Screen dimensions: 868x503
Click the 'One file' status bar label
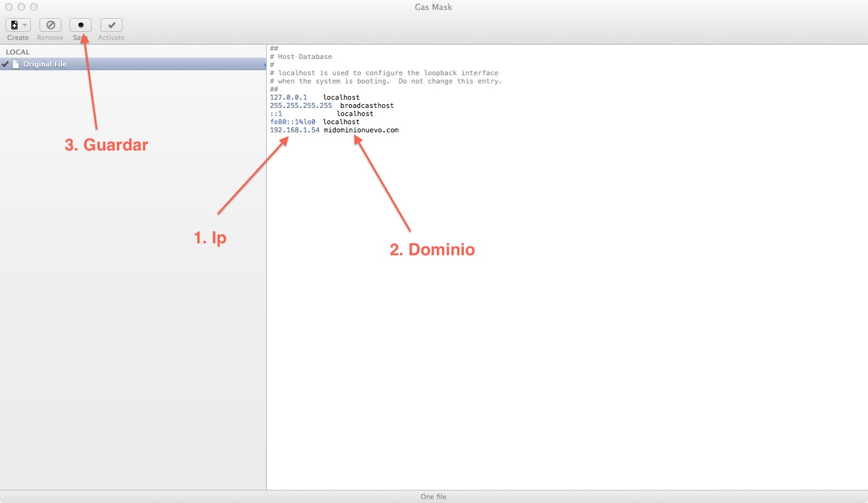pos(434,497)
